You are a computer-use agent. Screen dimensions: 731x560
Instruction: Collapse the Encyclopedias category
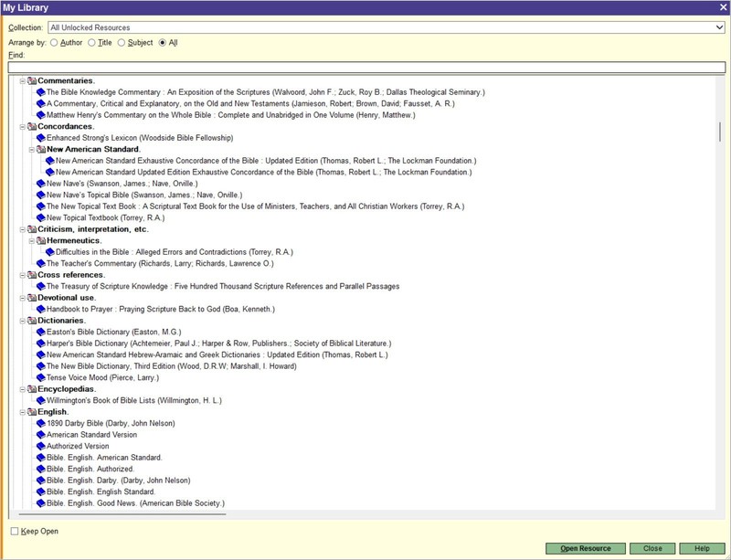(22, 389)
